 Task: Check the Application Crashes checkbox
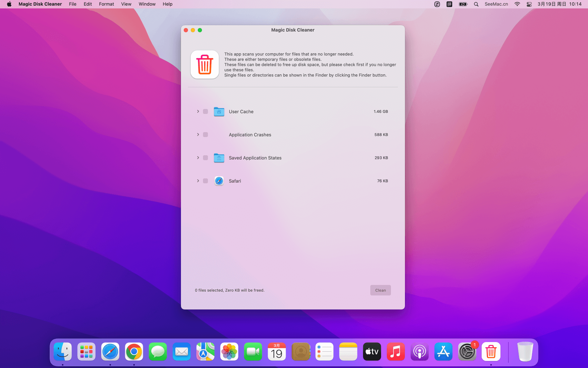205,135
